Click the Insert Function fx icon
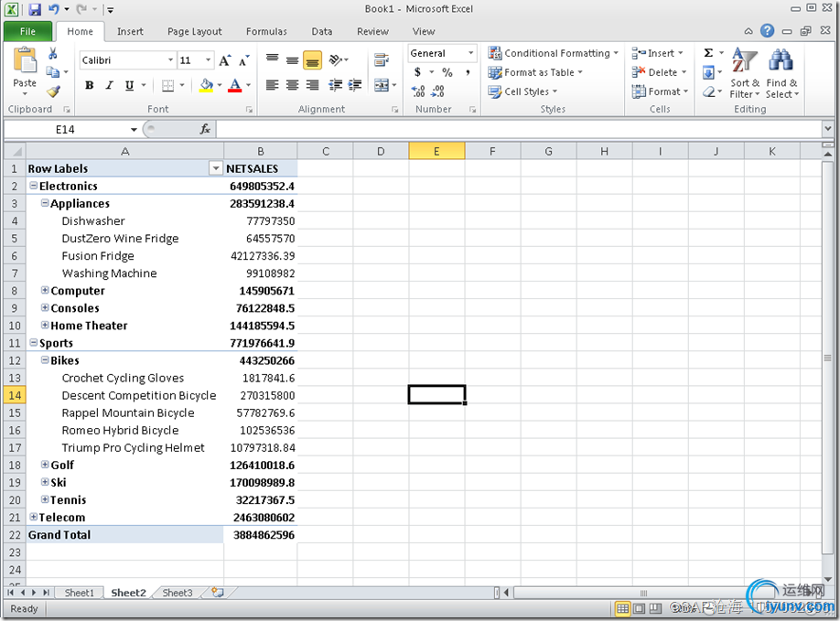This screenshot has width=840, height=621. pyautogui.click(x=205, y=129)
